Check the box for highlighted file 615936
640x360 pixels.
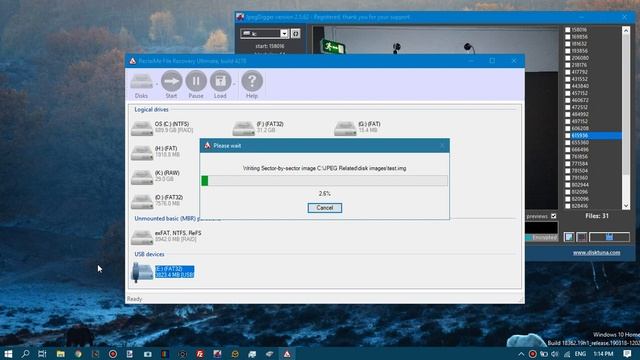pos(567,136)
